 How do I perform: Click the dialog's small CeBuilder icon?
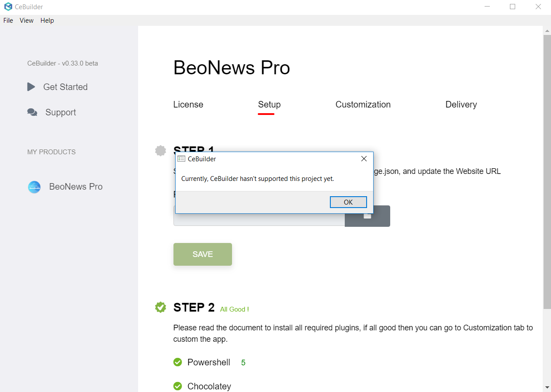181,159
